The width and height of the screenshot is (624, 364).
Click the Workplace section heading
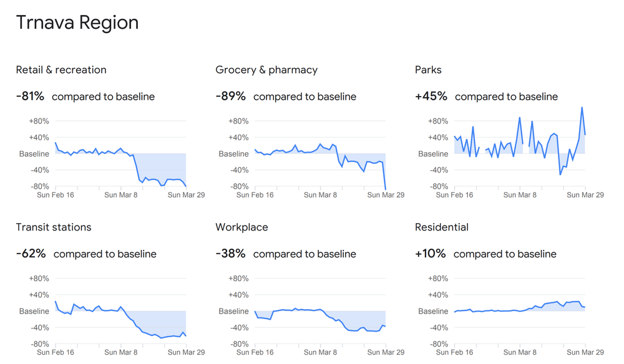point(241,228)
